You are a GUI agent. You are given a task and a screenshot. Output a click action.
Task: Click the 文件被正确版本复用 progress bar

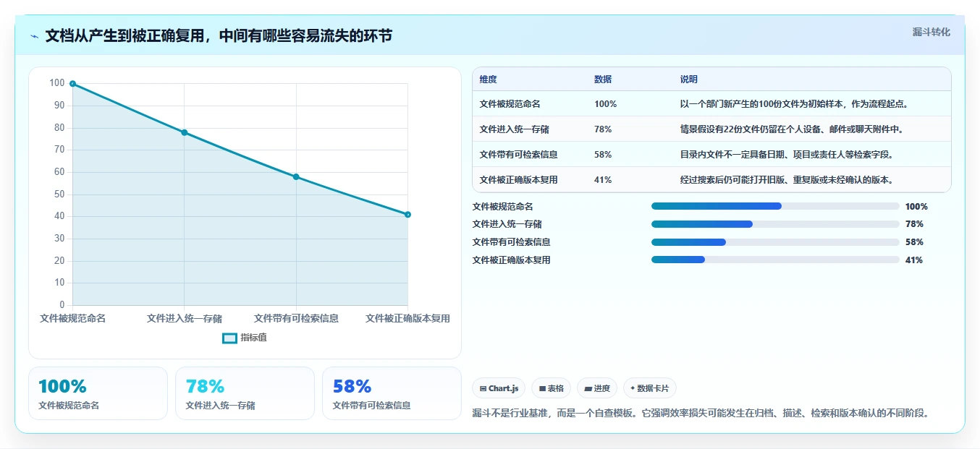point(775,260)
